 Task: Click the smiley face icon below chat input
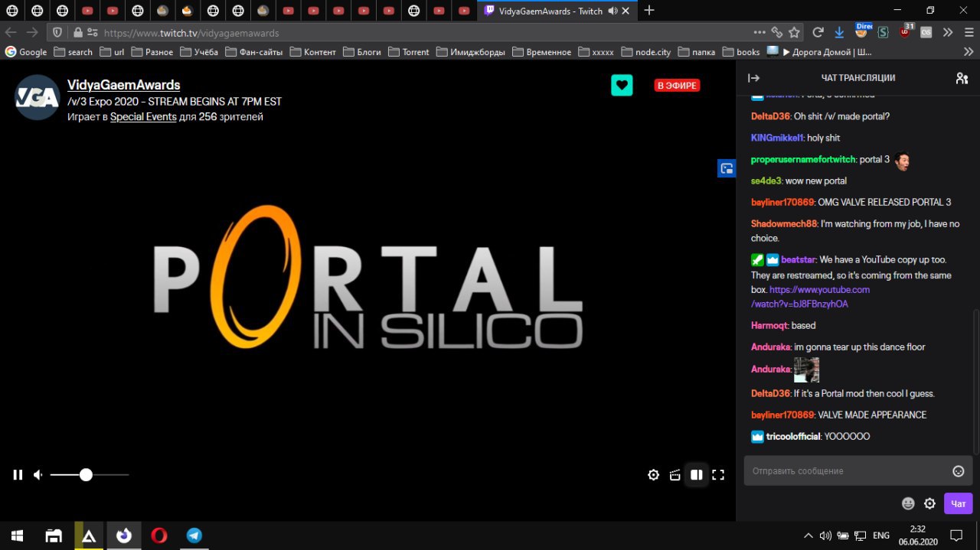click(908, 503)
